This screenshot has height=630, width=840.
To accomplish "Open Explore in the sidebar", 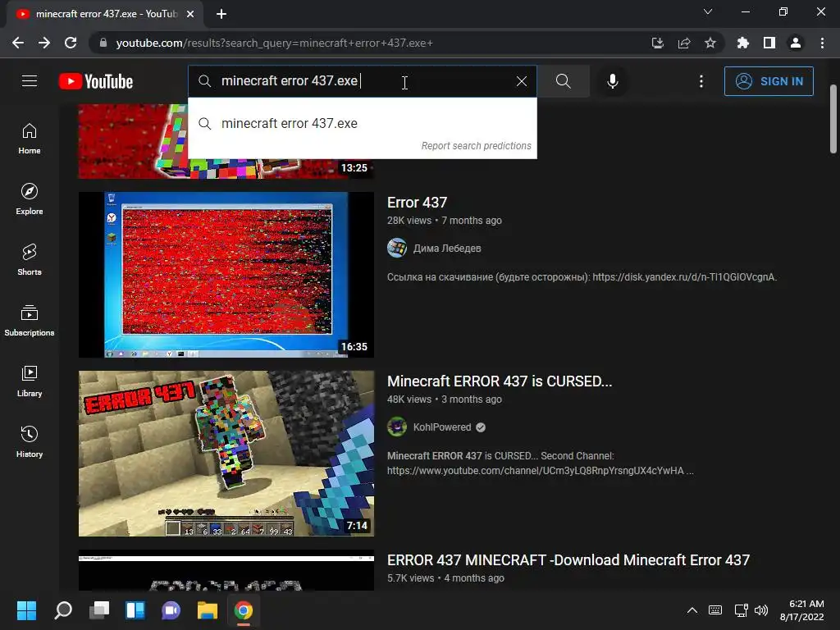I will coord(30,199).
